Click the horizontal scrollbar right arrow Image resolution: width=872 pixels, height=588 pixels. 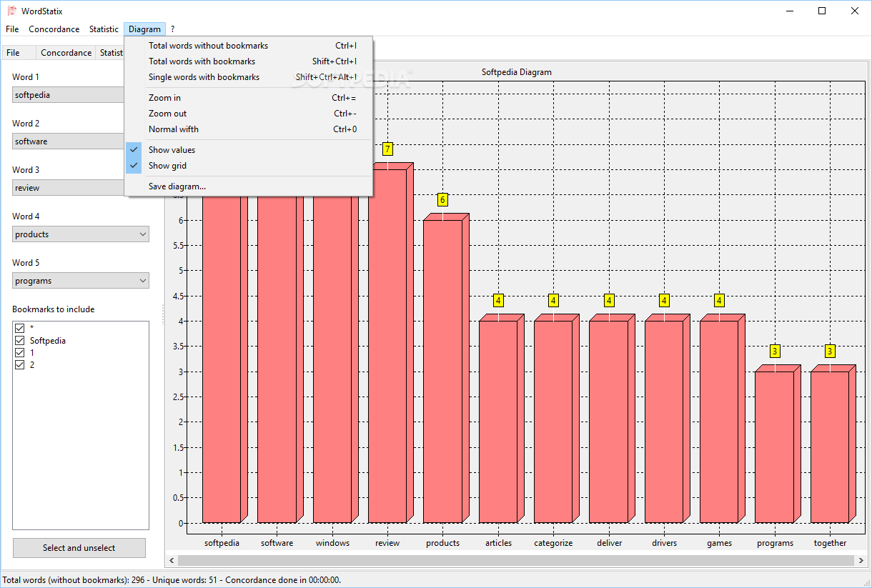point(861,560)
